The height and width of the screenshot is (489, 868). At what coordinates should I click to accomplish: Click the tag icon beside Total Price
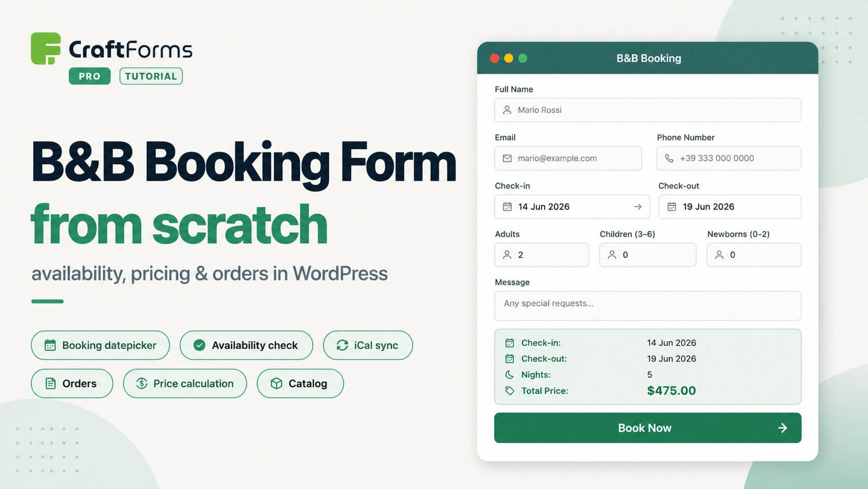pos(510,391)
